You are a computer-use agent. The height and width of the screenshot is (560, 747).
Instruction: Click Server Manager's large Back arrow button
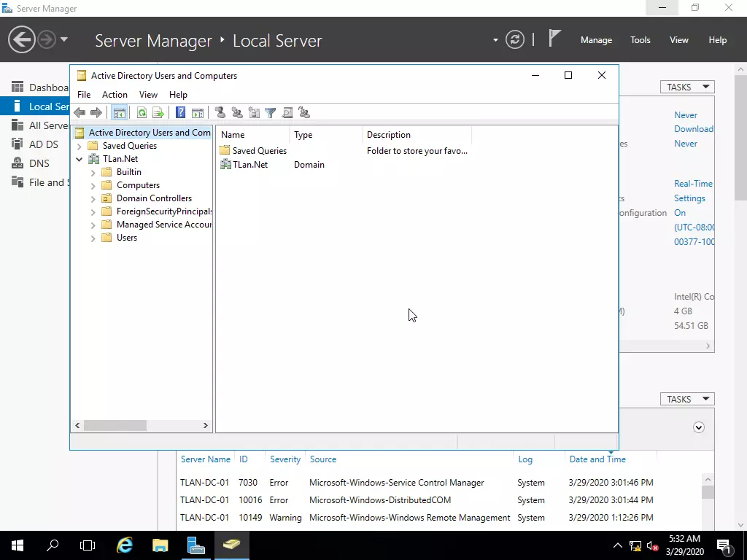pyautogui.click(x=21, y=39)
